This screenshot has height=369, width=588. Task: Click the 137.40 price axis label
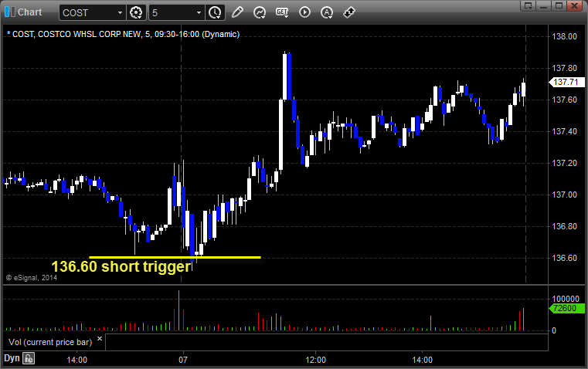[x=564, y=131]
